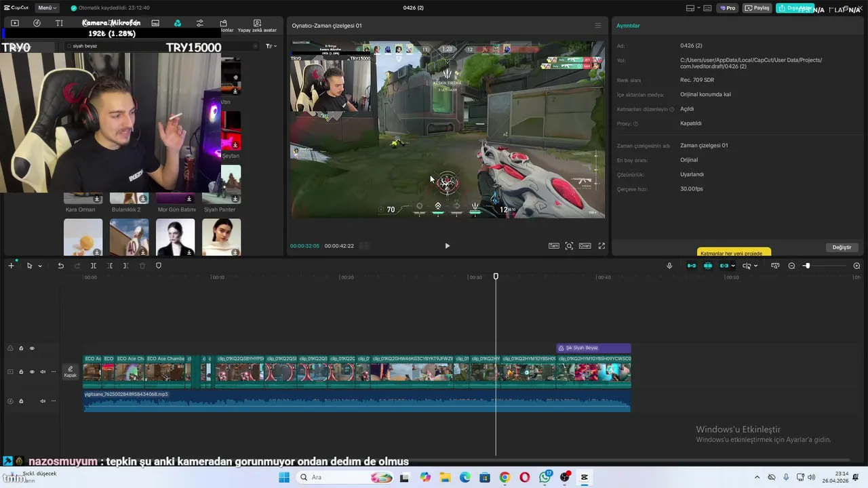
Task: Download the Siyah Panter filter
Action: 235,199
